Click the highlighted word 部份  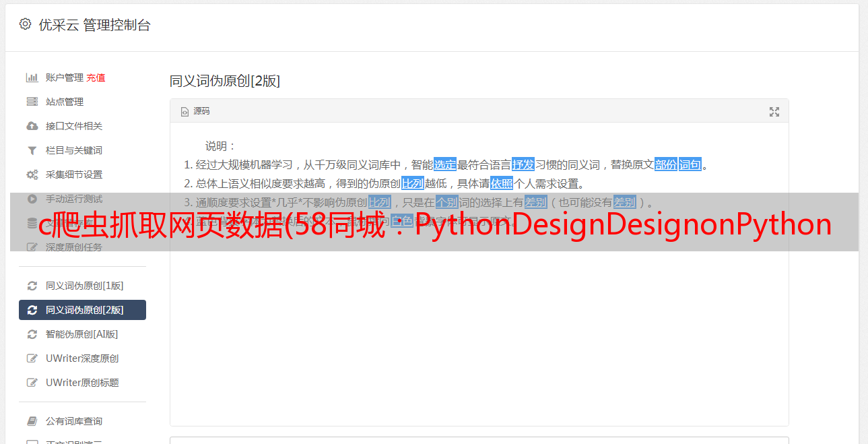coord(666,164)
